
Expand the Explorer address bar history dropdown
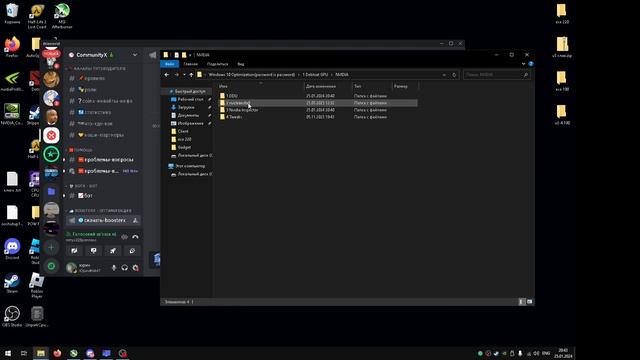click(444, 75)
